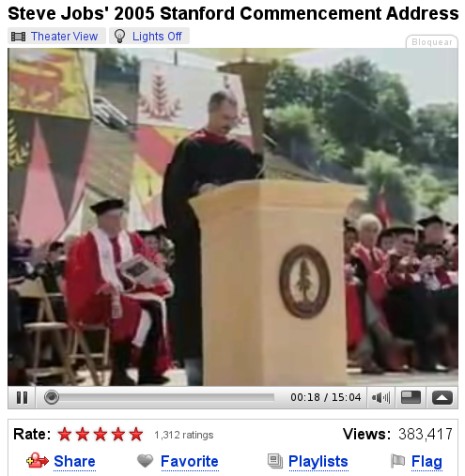Image resolution: width=465 pixels, height=476 pixels.
Task: Rate the video five stars
Action: 136,434
